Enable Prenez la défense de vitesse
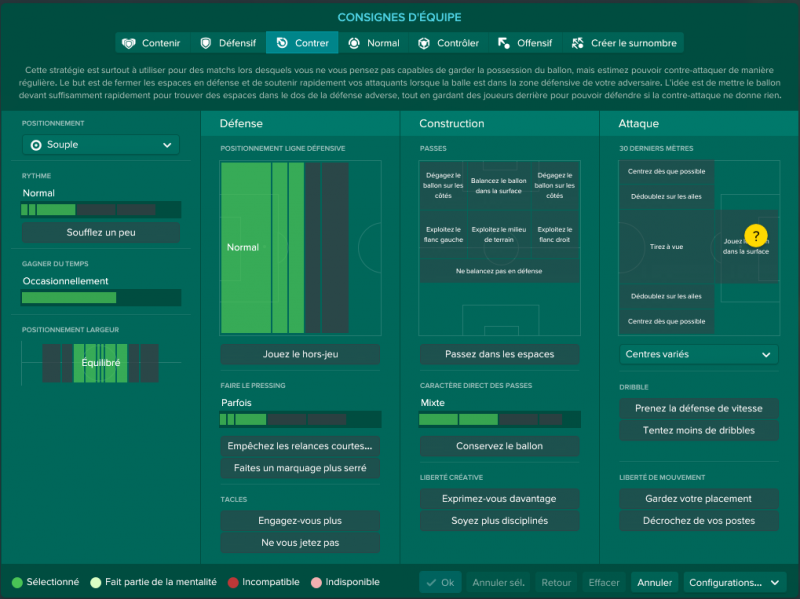800x599 pixels. [698, 408]
